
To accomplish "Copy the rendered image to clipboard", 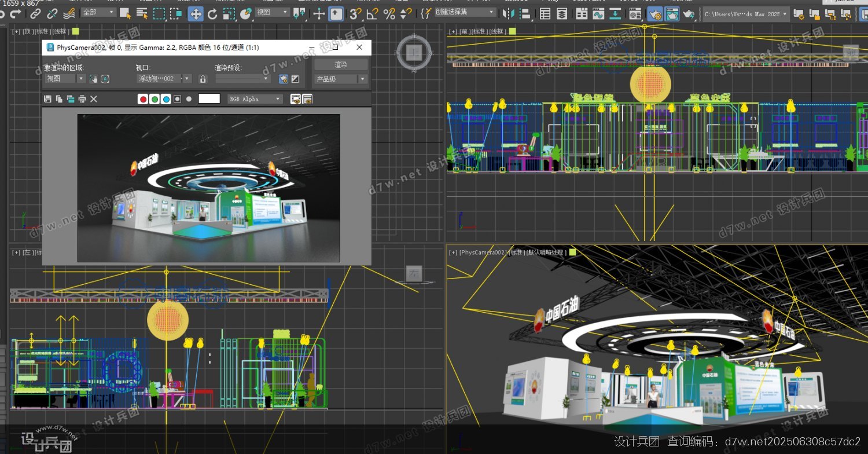I will [59, 99].
